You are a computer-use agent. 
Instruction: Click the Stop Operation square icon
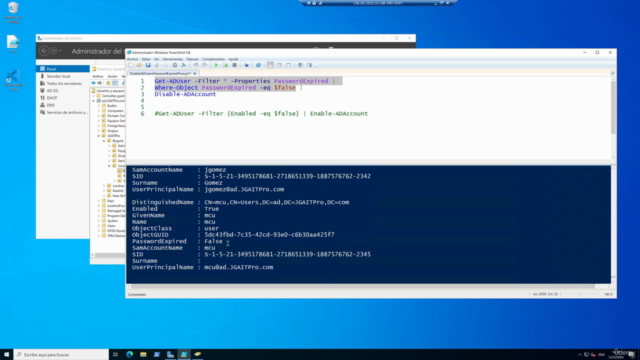(234, 65)
